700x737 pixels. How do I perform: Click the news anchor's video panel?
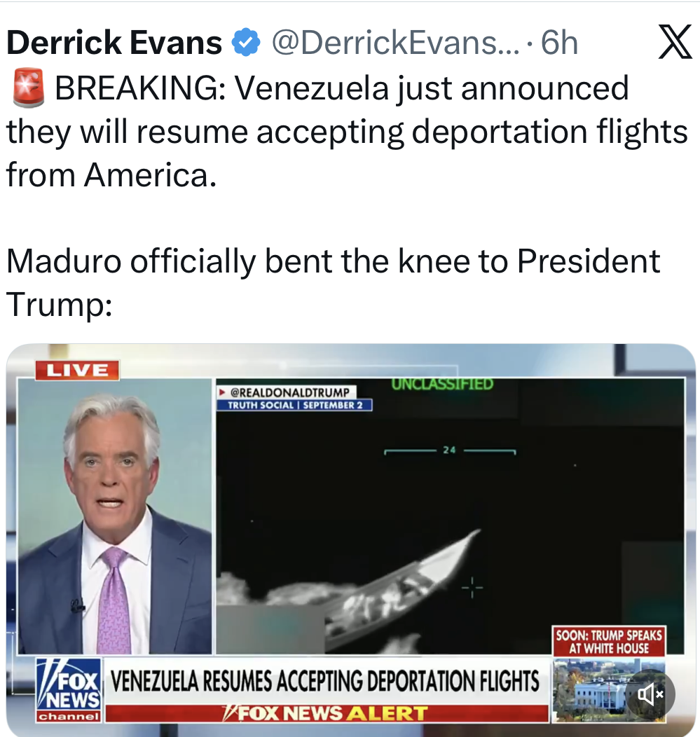tap(115, 516)
